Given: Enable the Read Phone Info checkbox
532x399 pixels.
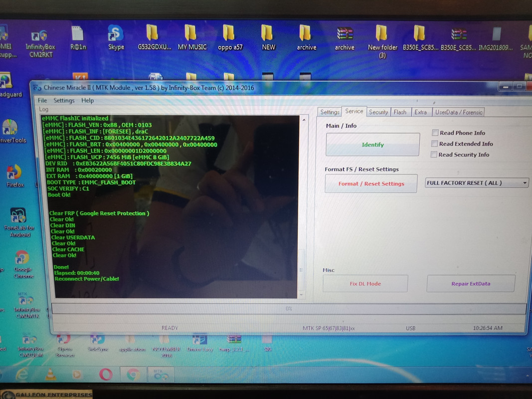Looking at the screenshot, I should tap(435, 133).
